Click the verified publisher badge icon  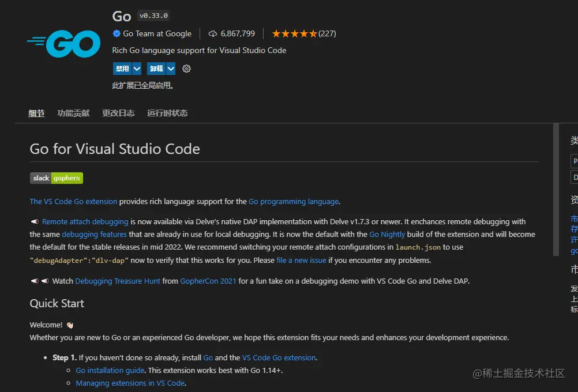coord(117,33)
